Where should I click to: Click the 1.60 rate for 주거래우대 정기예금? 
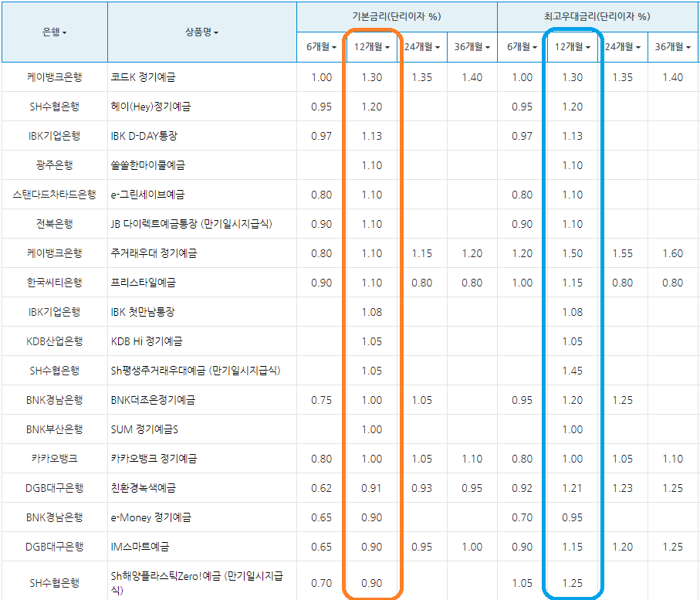click(x=673, y=253)
